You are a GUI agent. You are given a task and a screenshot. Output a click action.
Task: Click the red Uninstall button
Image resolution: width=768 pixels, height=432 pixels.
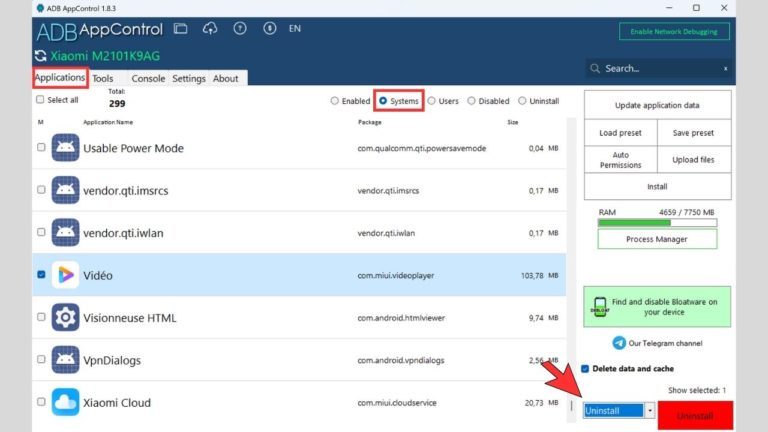(695, 415)
